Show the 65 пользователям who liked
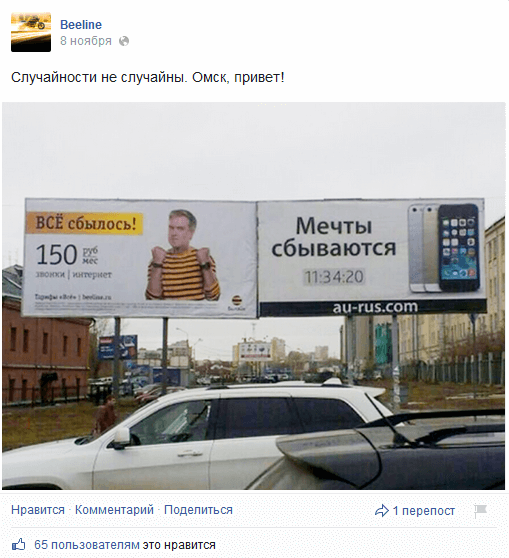 87,545
